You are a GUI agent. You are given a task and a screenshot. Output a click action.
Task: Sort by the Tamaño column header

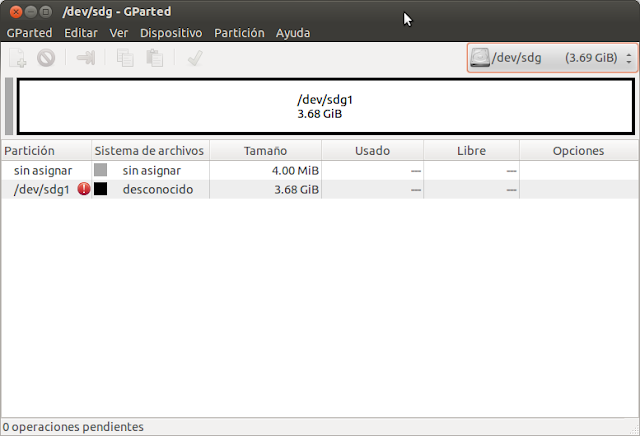coord(265,151)
